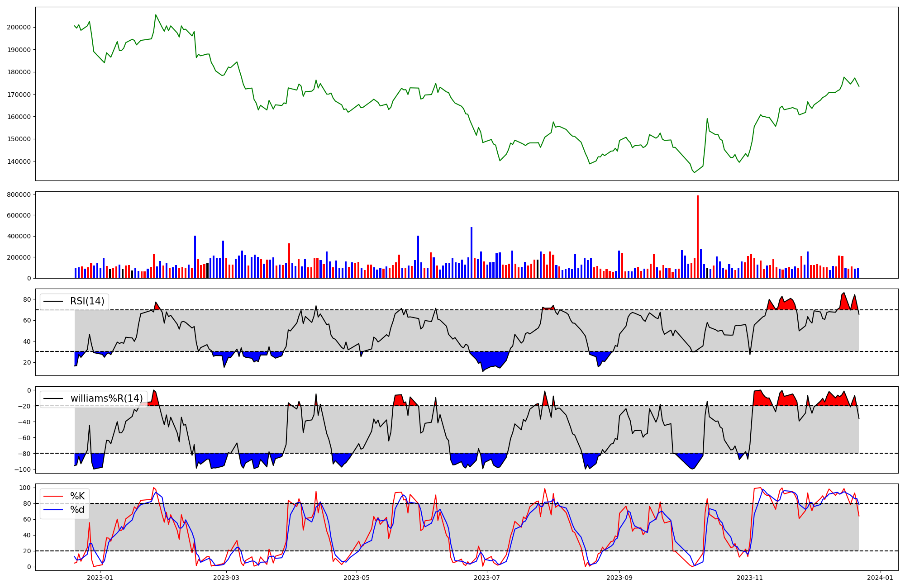
Task: Click the 2023-07 x-axis tick label
Action: point(487,578)
